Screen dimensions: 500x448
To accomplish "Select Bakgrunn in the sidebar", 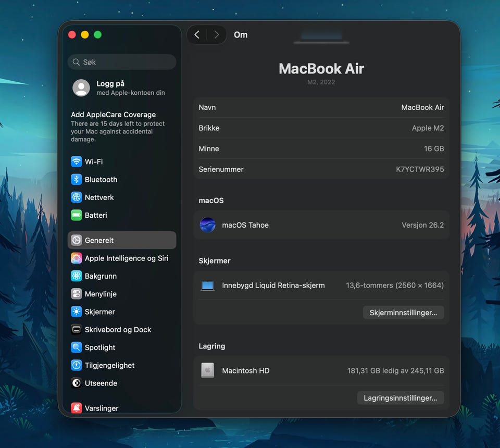I will (x=122, y=276).
